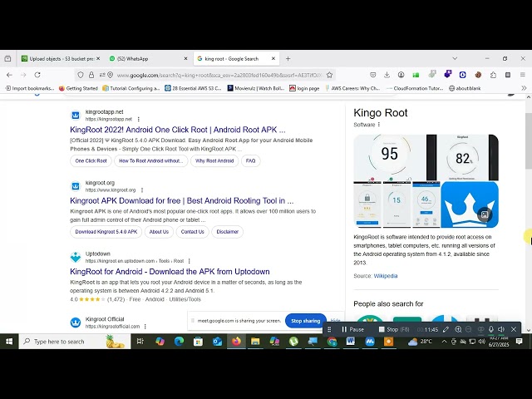The width and height of the screenshot is (532, 399).
Task: Switch to Upload objects S3 bucket tab
Action: [61, 59]
